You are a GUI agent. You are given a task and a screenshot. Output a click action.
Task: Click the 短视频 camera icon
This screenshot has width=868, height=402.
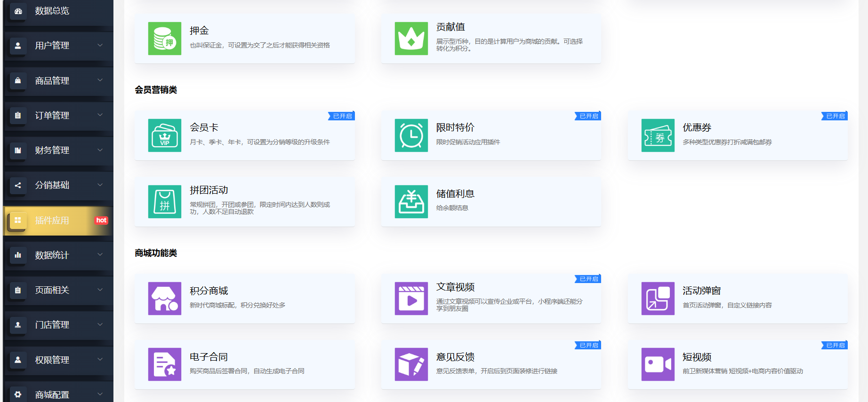click(658, 364)
